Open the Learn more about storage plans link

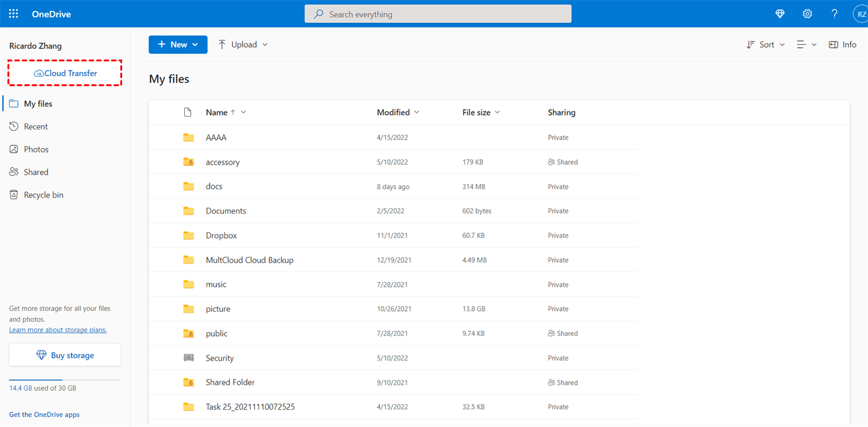click(x=58, y=329)
